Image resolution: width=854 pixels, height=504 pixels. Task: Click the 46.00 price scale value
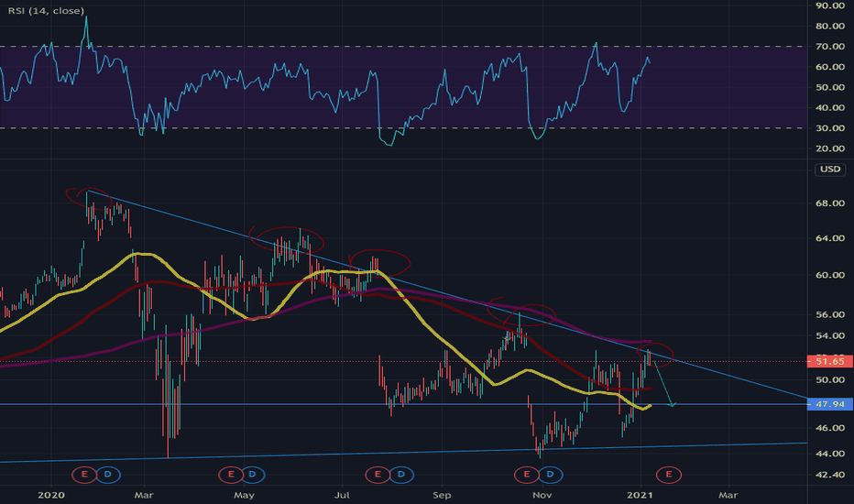point(830,428)
